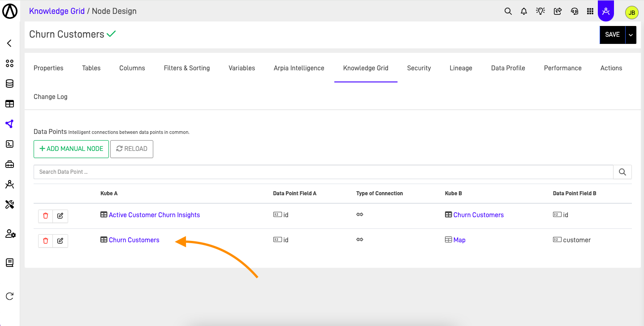Open the database cylinder icon in sidebar
Image resolution: width=644 pixels, height=326 pixels.
pyautogui.click(x=9, y=84)
